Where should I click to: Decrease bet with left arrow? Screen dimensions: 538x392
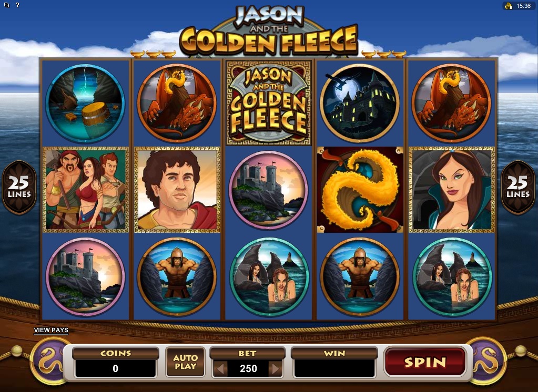(221, 369)
